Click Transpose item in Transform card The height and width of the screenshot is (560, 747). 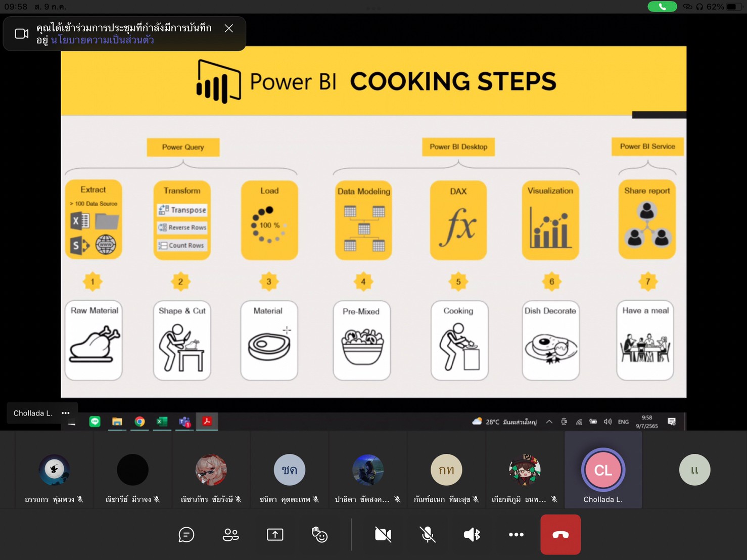pos(182,210)
